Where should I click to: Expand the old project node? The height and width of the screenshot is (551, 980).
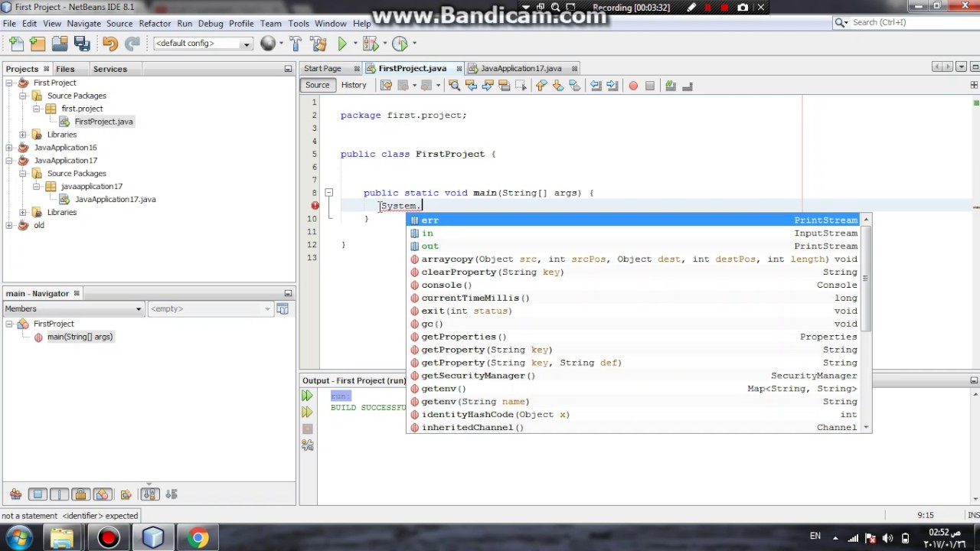click(x=9, y=226)
